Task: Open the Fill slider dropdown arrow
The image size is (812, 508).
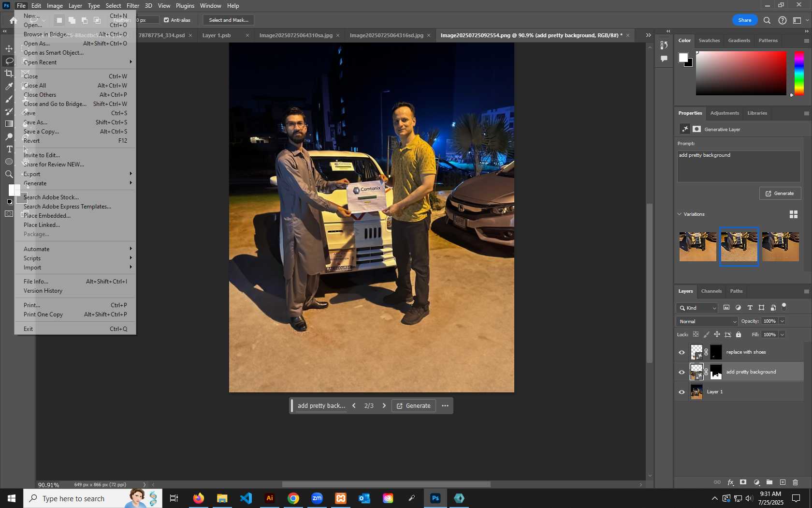Action: click(782, 335)
